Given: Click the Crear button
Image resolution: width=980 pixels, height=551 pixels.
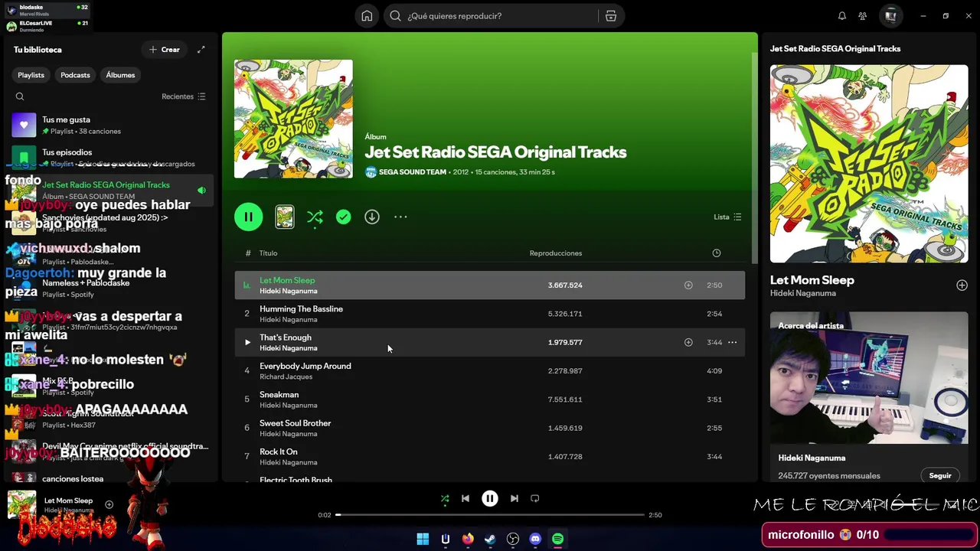Looking at the screenshot, I should tap(164, 50).
